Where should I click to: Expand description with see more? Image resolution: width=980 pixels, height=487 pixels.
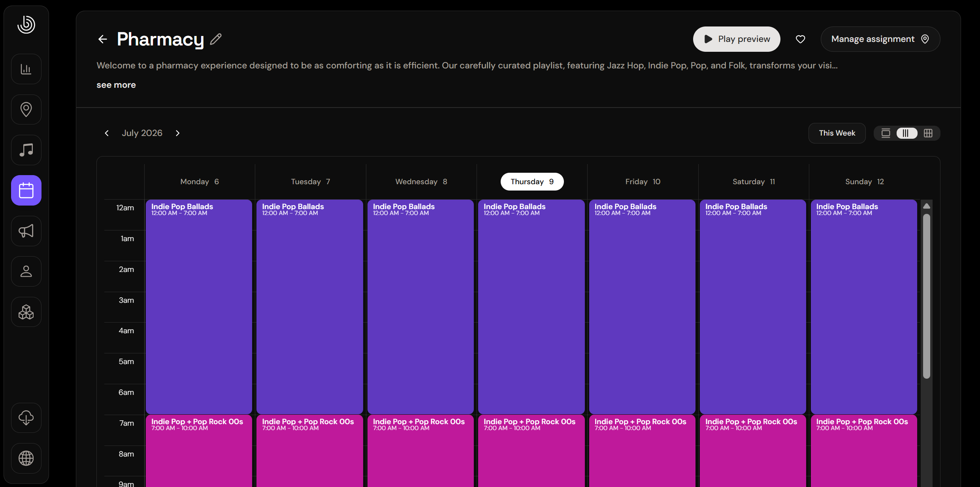116,85
